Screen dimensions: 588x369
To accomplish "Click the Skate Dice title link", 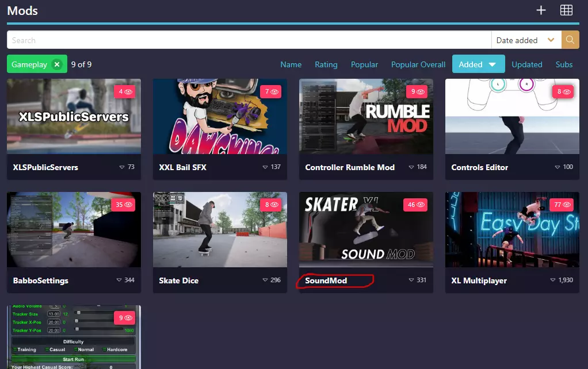I will (x=178, y=280).
